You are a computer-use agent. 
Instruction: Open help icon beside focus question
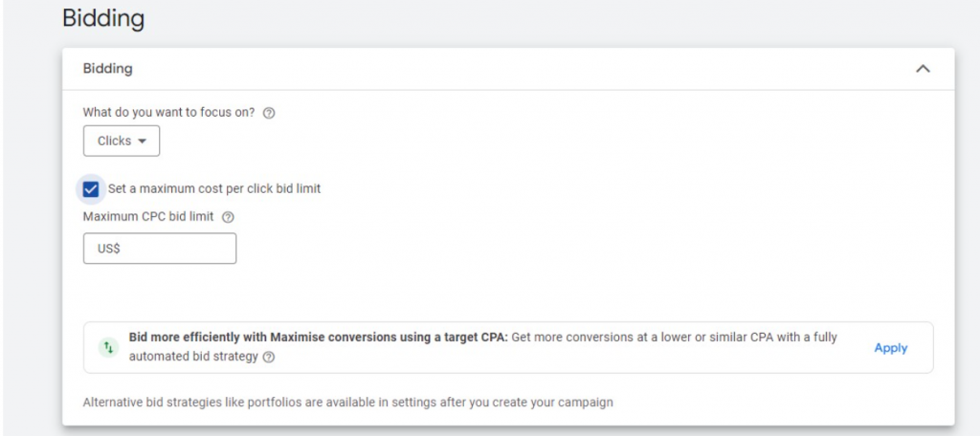(x=269, y=113)
